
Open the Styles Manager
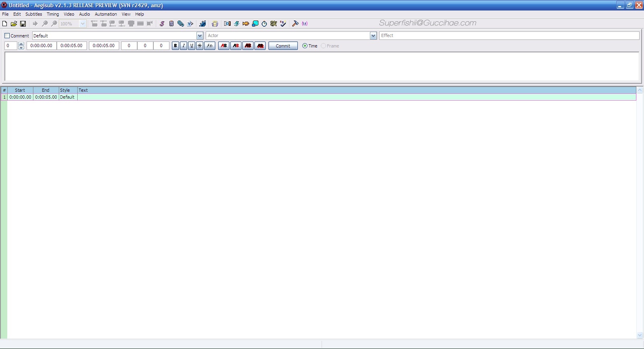point(162,24)
